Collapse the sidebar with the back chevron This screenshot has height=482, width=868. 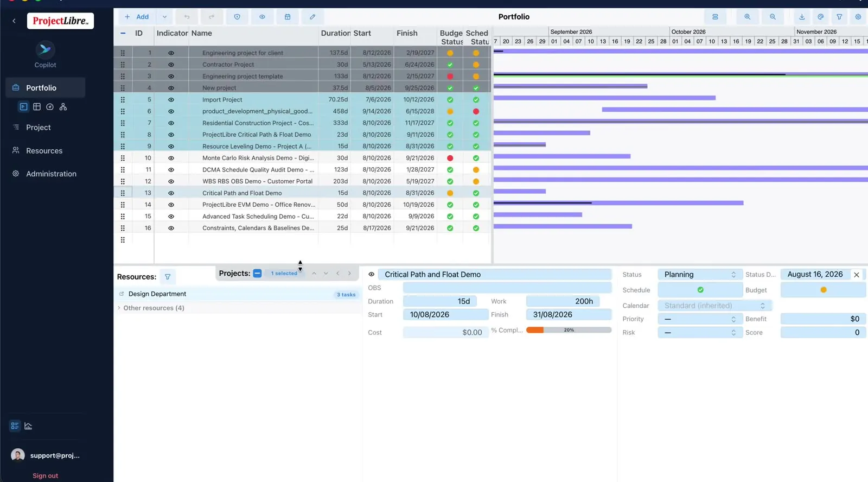point(14,21)
